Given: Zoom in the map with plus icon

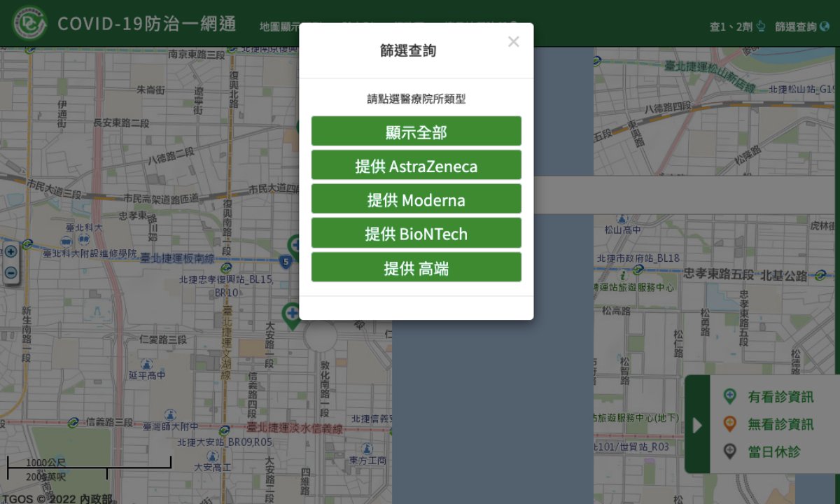Looking at the screenshot, I should (10, 251).
